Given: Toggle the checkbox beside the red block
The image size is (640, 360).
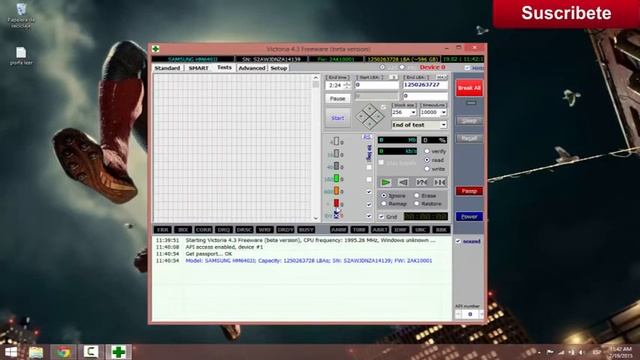Looking at the screenshot, I should [369, 204].
